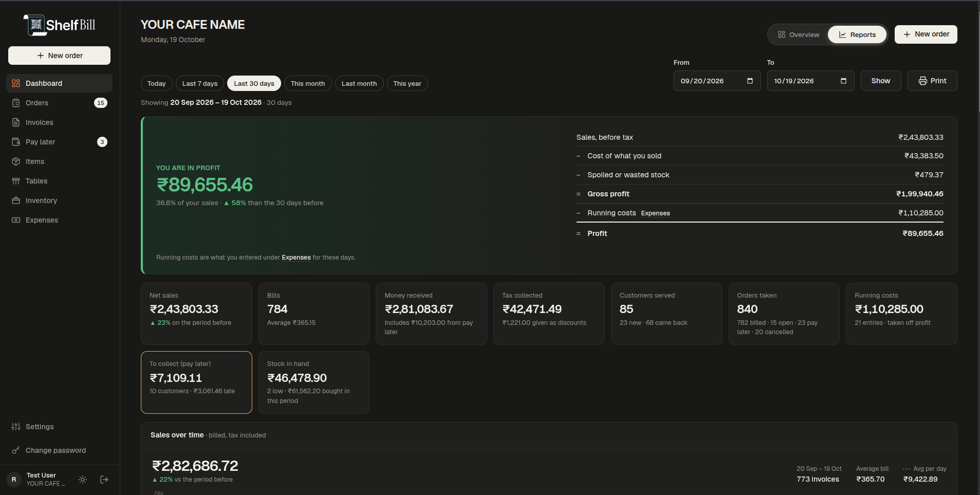
Task: Open the From date calendar picker icon
Action: tap(750, 81)
